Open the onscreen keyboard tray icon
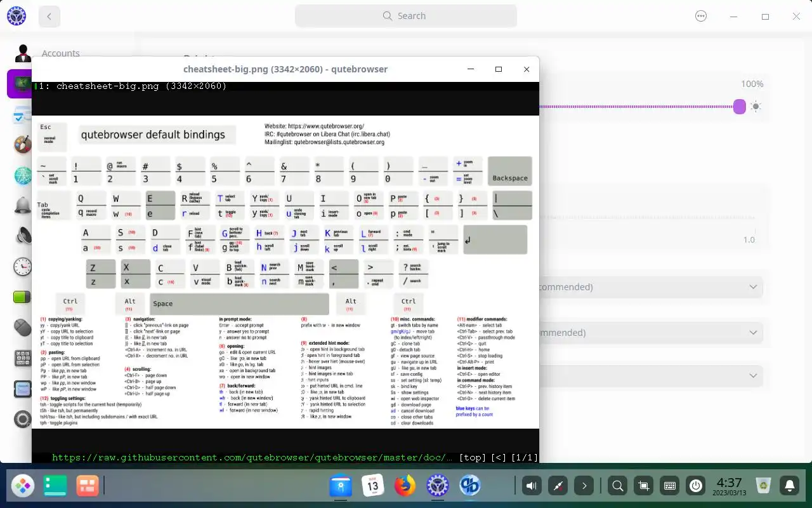Image resolution: width=812 pixels, height=508 pixels. coord(669,486)
